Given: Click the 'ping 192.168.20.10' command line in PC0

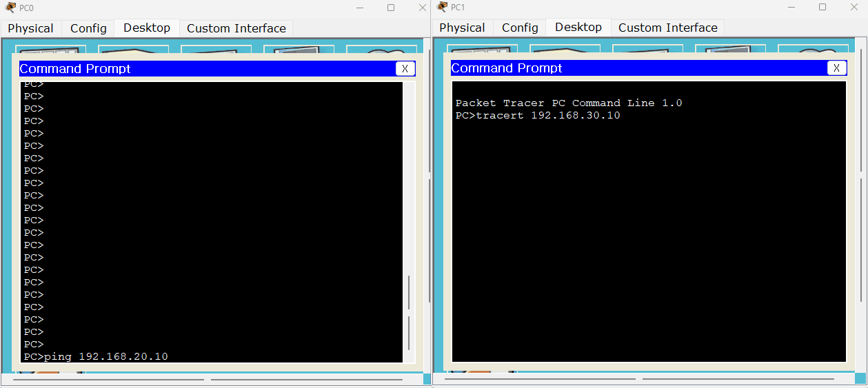Looking at the screenshot, I should point(96,356).
